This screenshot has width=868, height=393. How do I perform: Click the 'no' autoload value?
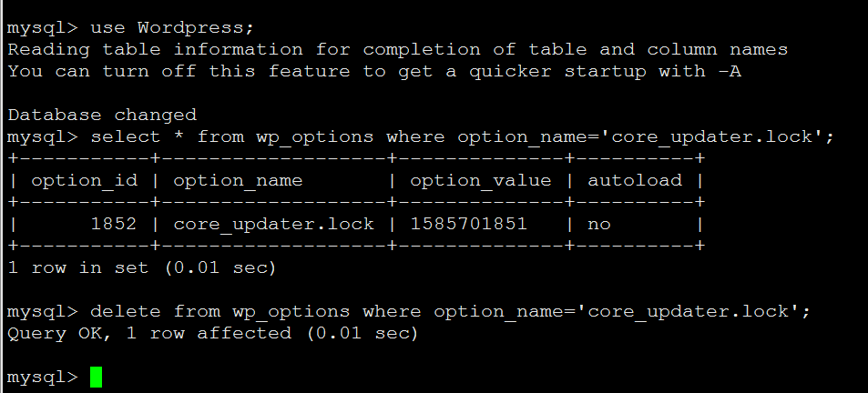599,225
